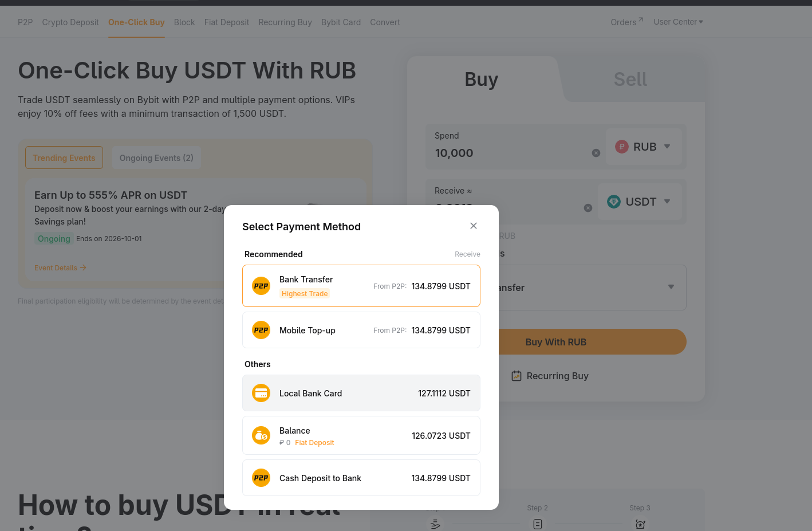Click the Step 3 icon
This screenshot has width=812, height=531.
click(640, 524)
